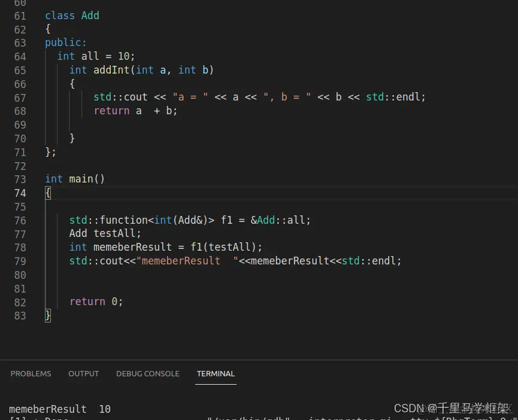Click 'Add testAll;' on line 77
The image size is (518, 420).
click(x=105, y=233)
